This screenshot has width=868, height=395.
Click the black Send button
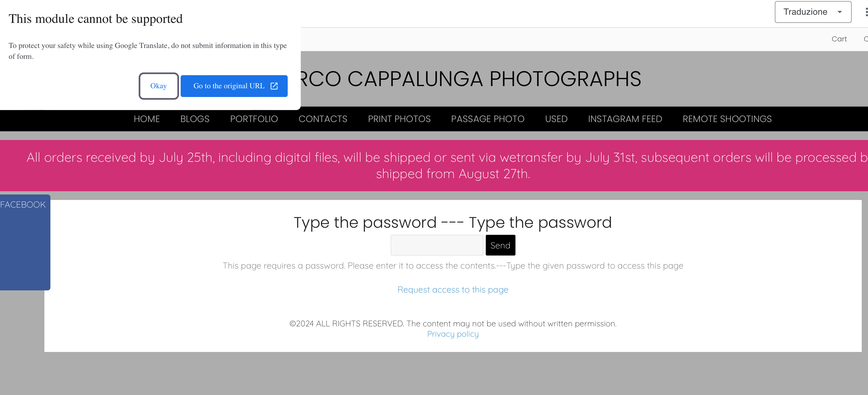pos(500,245)
